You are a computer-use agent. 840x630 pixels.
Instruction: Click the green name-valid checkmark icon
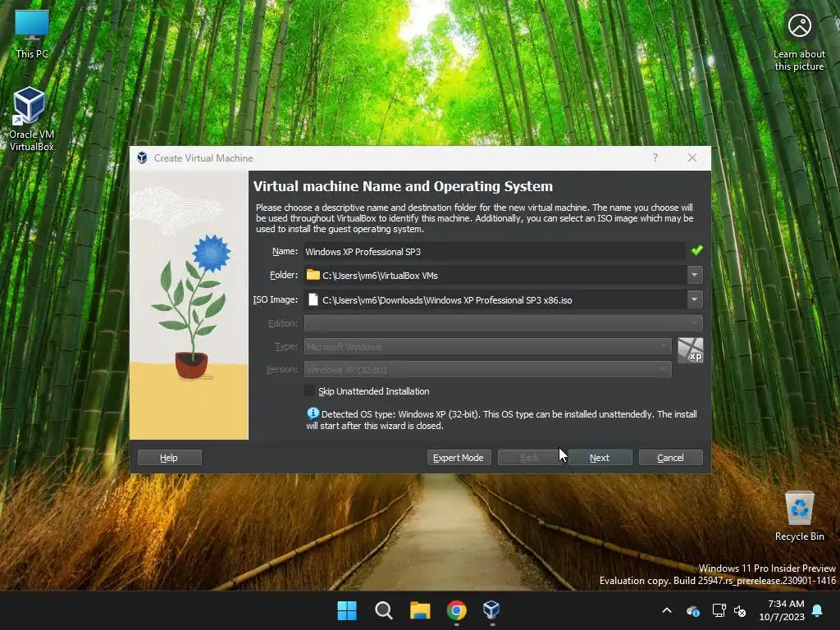(x=696, y=250)
